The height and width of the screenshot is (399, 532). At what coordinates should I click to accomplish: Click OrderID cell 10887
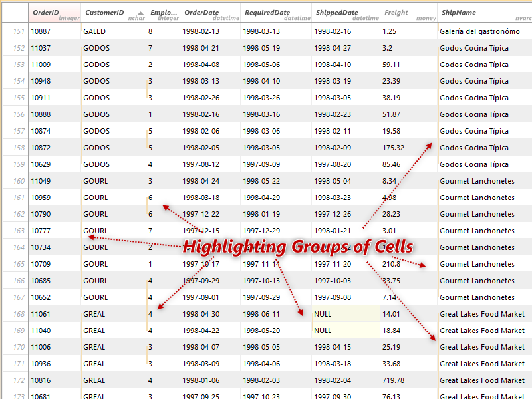(x=55, y=31)
